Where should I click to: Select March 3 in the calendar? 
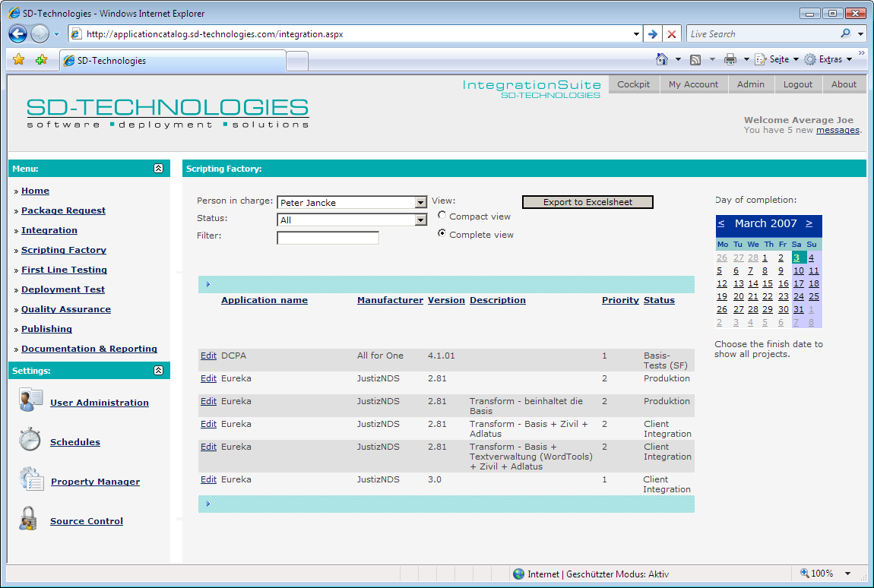pos(796,258)
